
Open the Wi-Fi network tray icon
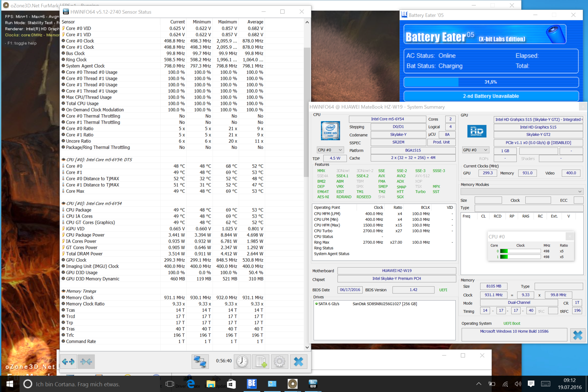(505, 384)
